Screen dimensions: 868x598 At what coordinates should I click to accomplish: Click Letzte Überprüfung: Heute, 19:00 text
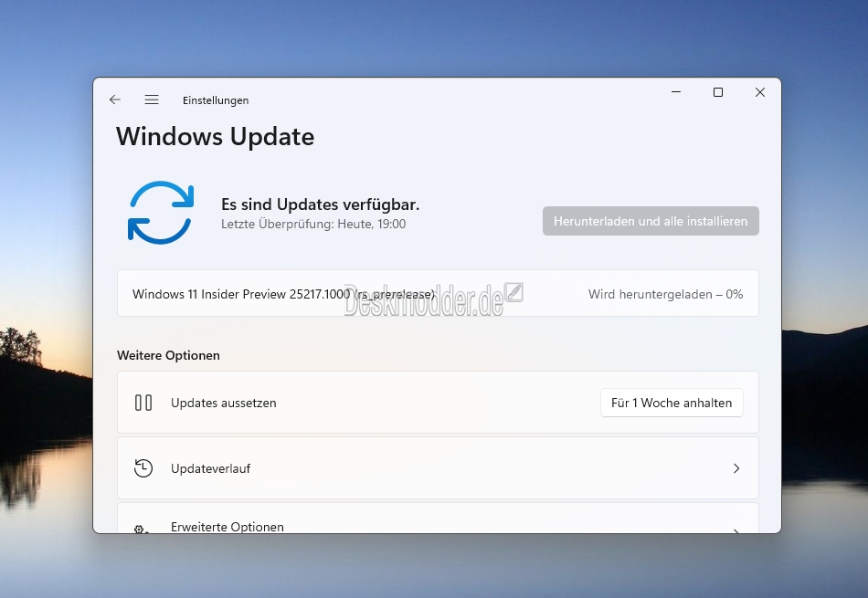(313, 224)
